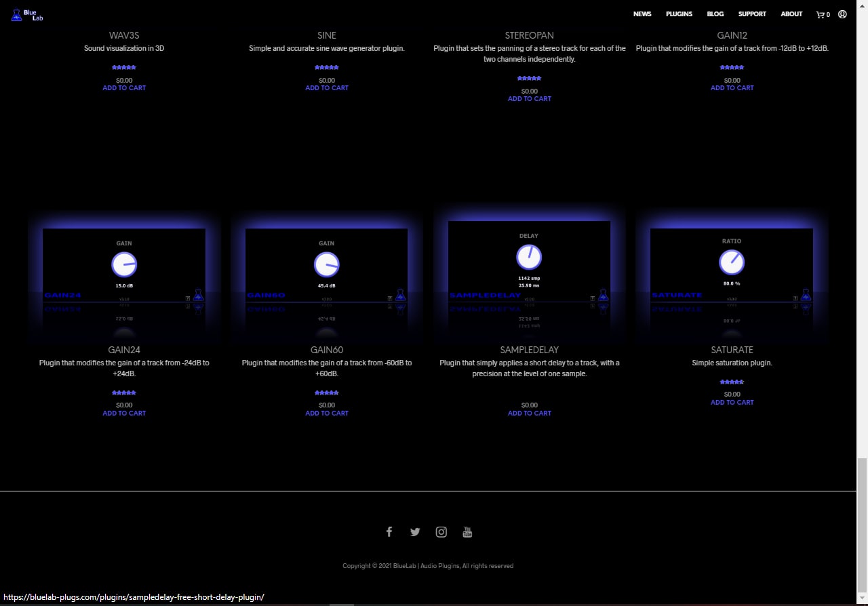The width and height of the screenshot is (868, 606).
Task: Add GAIN24 to cart
Action: (124, 413)
